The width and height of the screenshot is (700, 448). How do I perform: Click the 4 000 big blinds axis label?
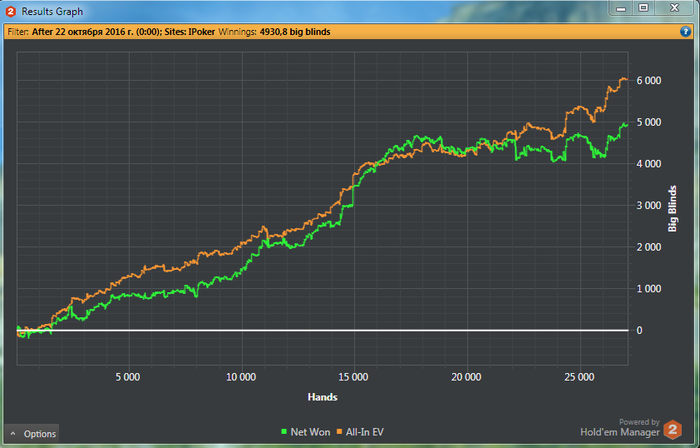point(649,164)
